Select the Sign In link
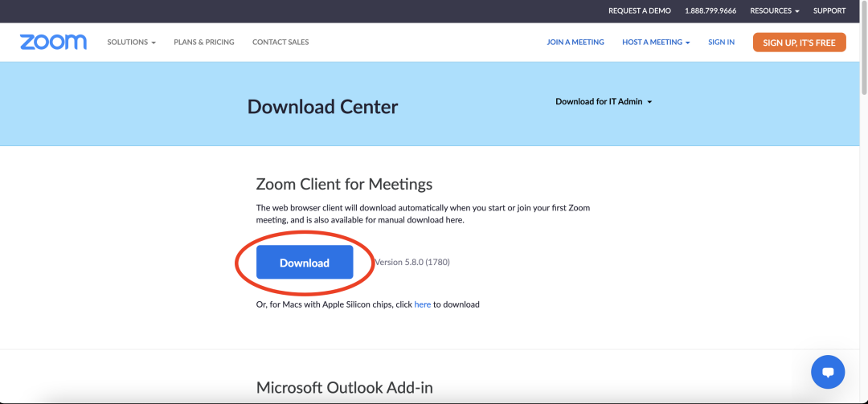The width and height of the screenshot is (868, 404). [721, 42]
